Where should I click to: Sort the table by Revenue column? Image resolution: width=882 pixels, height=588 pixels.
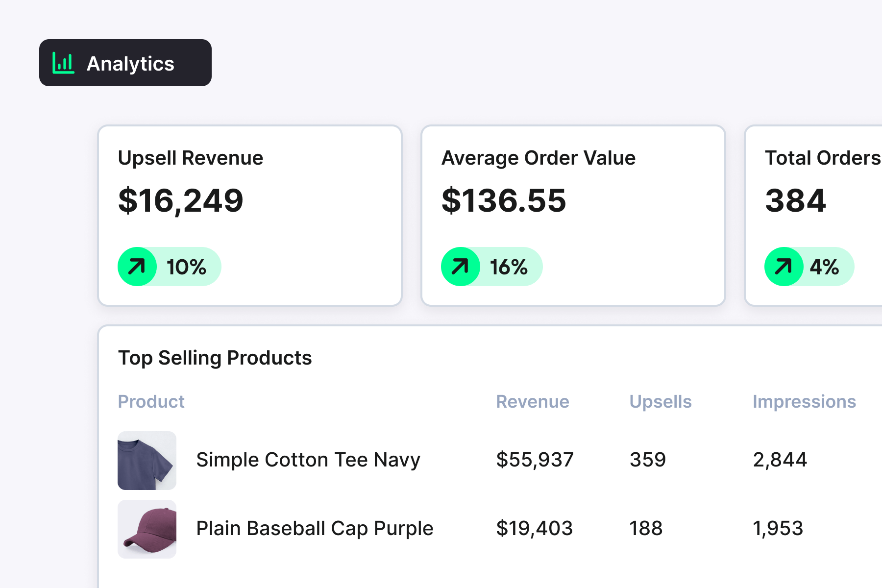coord(533,402)
